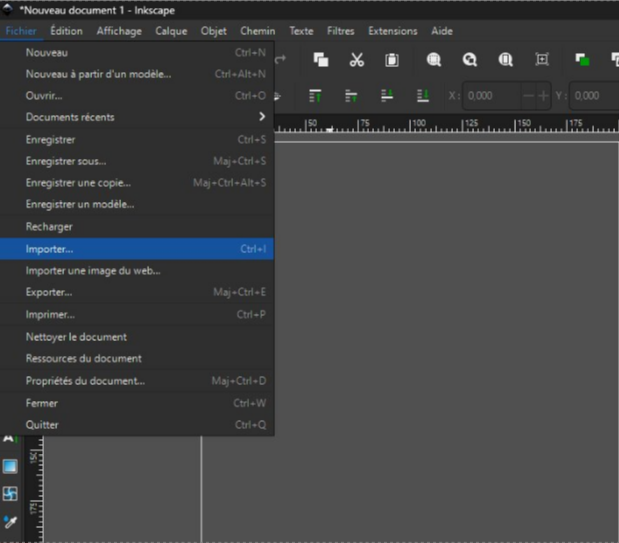Choose Ouvrir... menu entry
This screenshot has width=619, height=543.
coord(137,96)
